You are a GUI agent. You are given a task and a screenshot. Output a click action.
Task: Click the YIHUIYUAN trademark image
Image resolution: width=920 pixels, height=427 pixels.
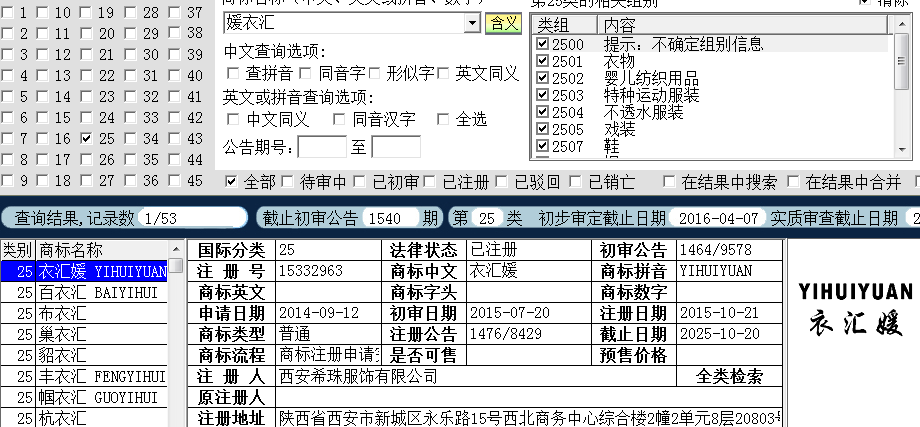click(x=859, y=308)
